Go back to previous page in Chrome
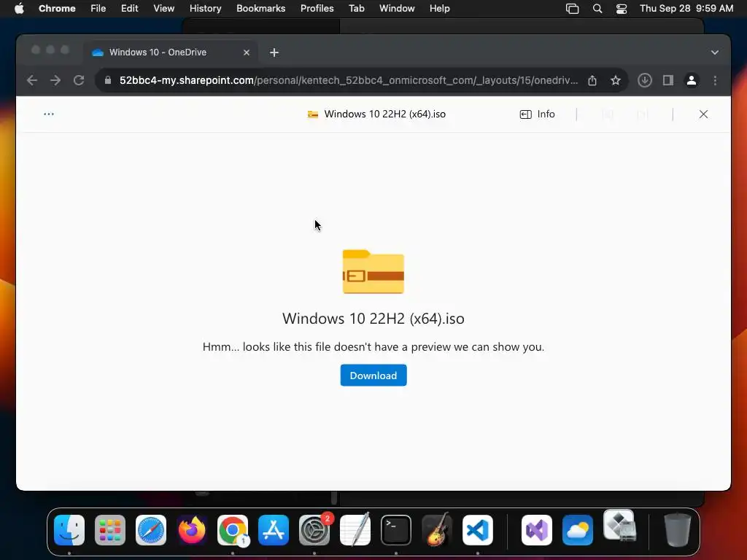The height and width of the screenshot is (560, 747). (x=32, y=80)
